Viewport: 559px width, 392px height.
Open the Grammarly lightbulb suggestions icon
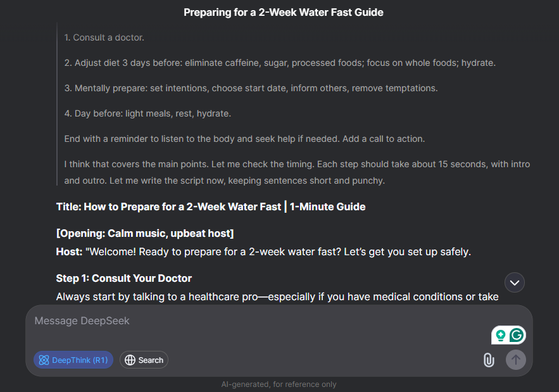[x=501, y=335]
